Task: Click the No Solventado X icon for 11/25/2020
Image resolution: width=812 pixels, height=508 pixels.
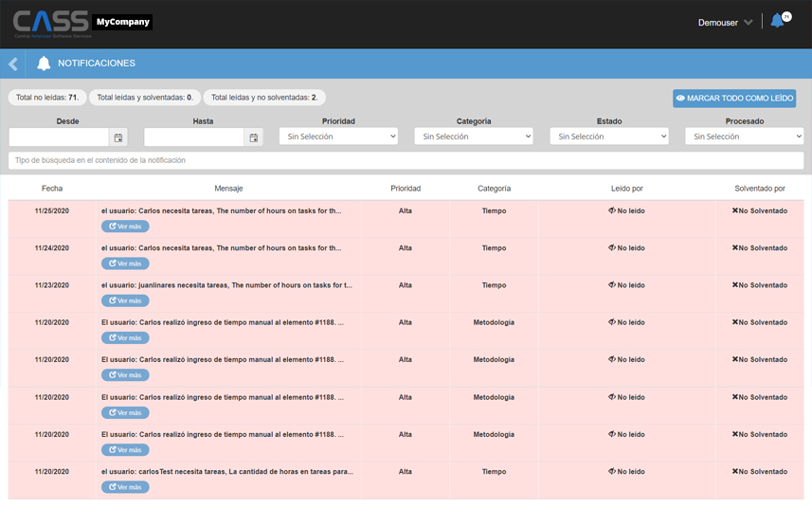Action: (735, 210)
